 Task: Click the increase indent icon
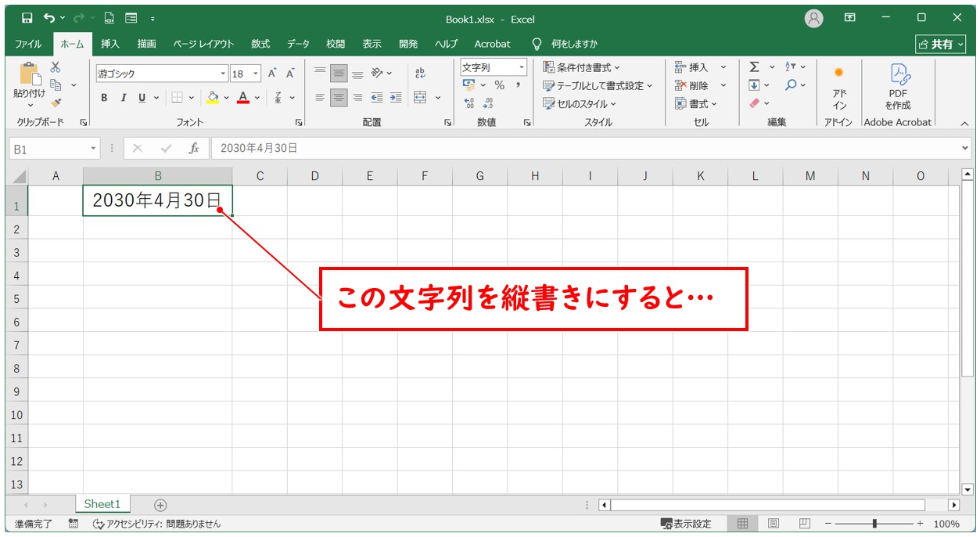coord(396,98)
